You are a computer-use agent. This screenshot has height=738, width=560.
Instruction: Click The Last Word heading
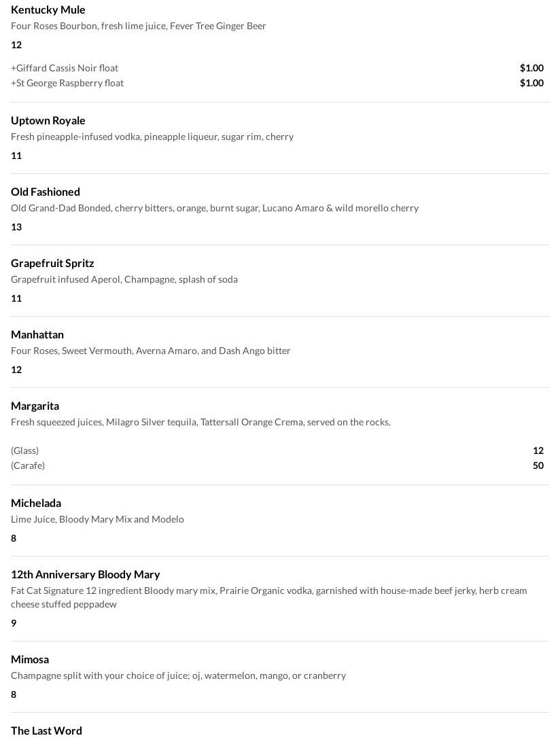(46, 731)
